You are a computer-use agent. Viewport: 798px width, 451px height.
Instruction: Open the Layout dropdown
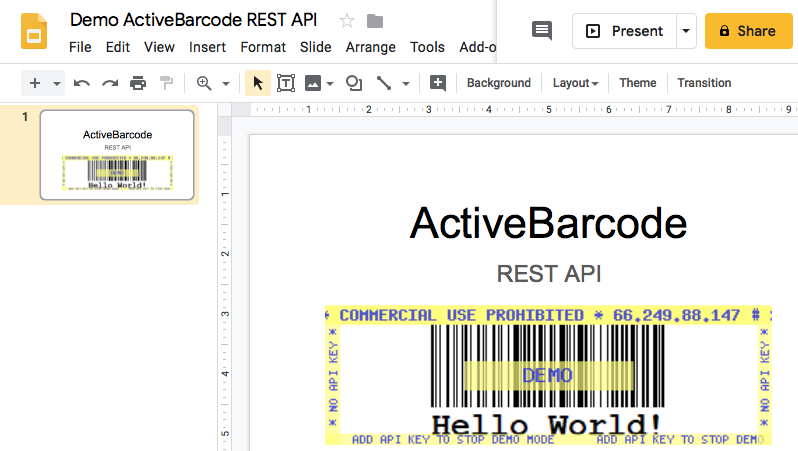(x=575, y=83)
